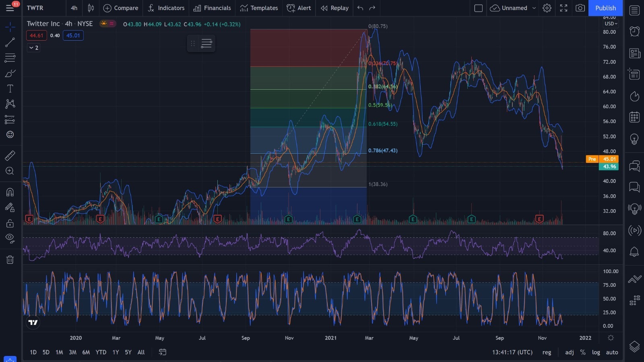
Task: Change the 4h time interval
Action: click(x=74, y=8)
